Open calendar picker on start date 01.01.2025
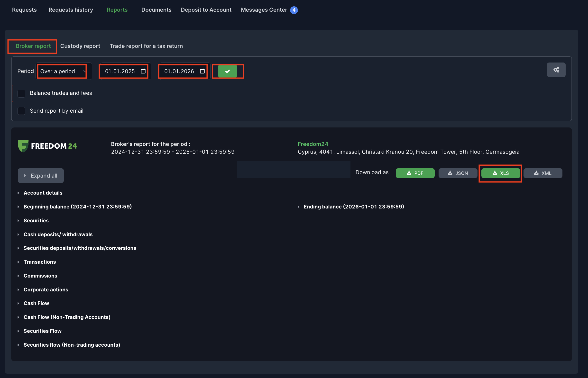 click(143, 71)
